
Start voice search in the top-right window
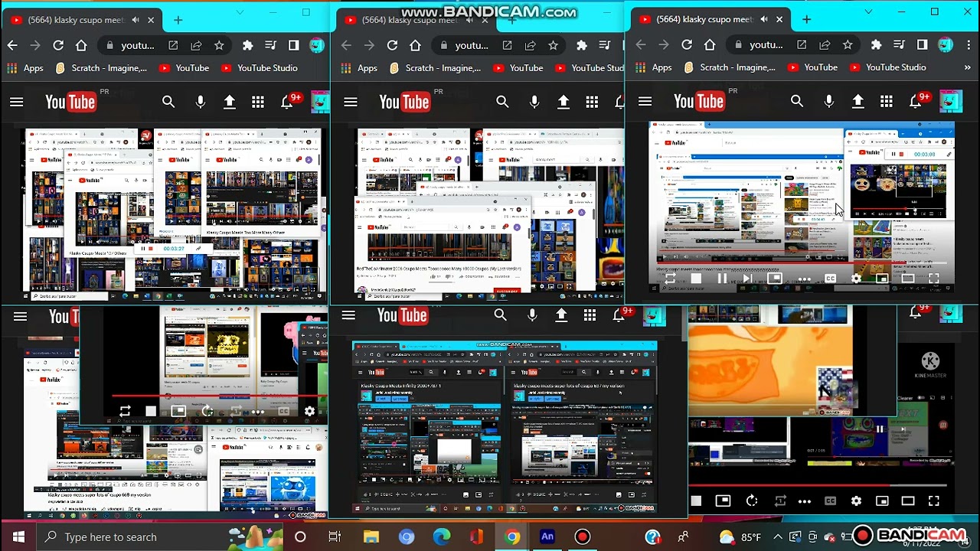tap(828, 101)
